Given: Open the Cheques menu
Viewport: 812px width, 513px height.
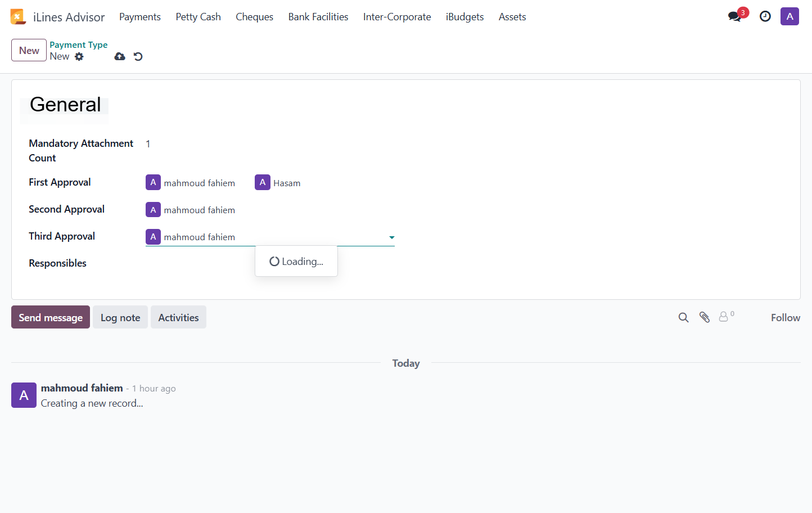Looking at the screenshot, I should tap(254, 17).
